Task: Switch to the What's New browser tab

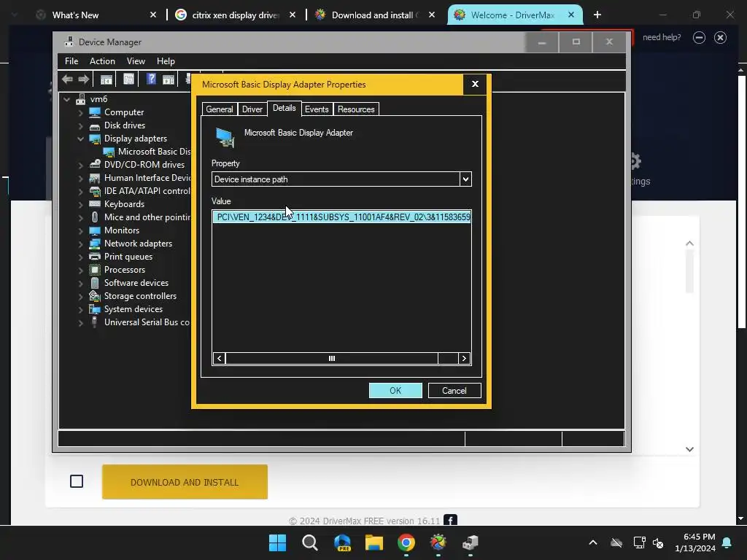Action: pyautogui.click(x=96, y=15)
